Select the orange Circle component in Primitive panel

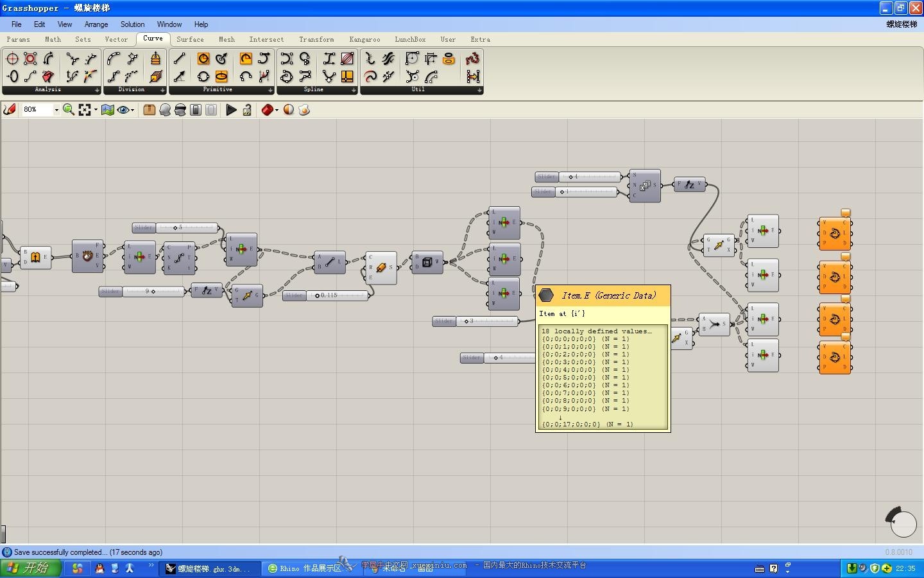pos(203,58)
